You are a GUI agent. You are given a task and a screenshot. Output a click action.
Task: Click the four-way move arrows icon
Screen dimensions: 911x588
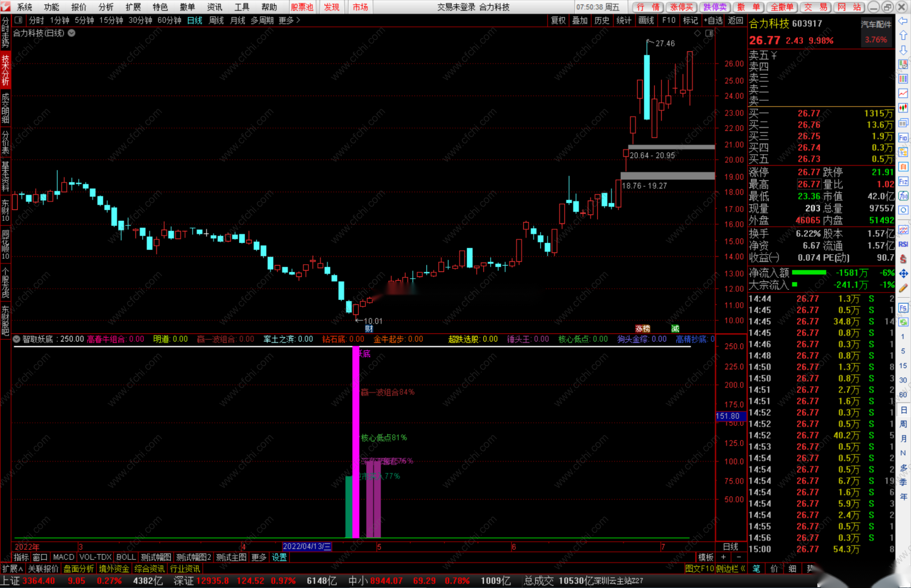903,273
